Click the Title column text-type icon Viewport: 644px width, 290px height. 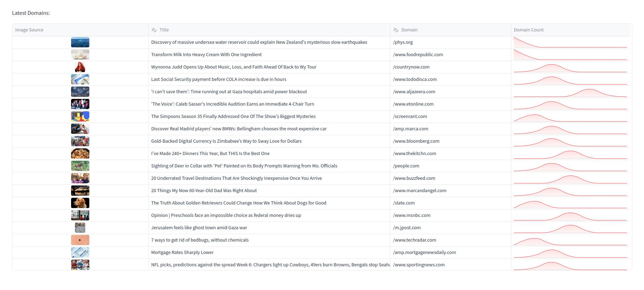(x=154, y=30)
